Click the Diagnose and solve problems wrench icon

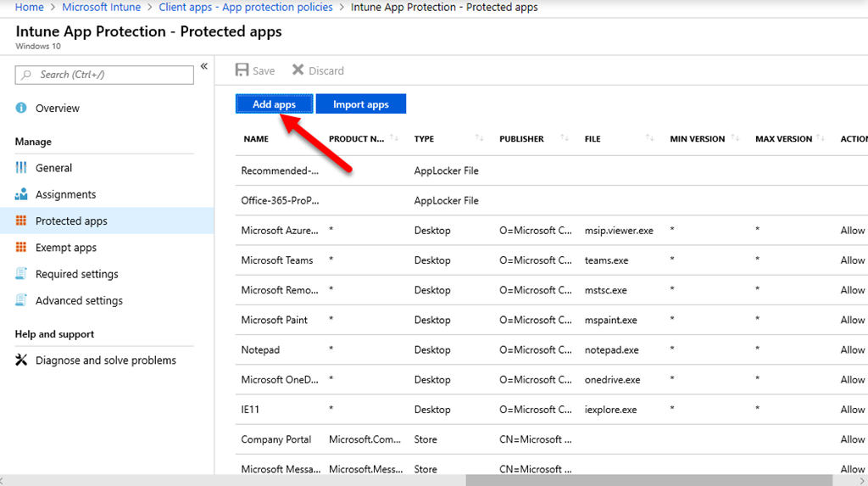click(21, 360)
